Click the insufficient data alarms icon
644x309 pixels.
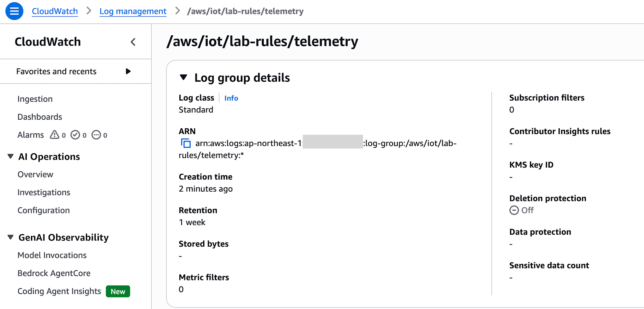96,135
